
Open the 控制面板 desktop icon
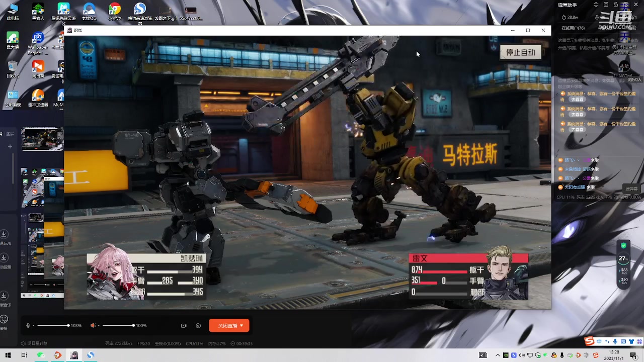[13, 98]
